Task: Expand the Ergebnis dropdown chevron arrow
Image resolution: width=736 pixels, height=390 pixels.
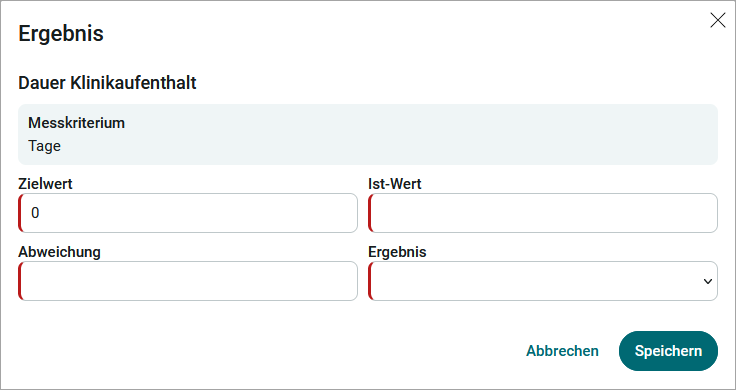Action: pos(707,281)
